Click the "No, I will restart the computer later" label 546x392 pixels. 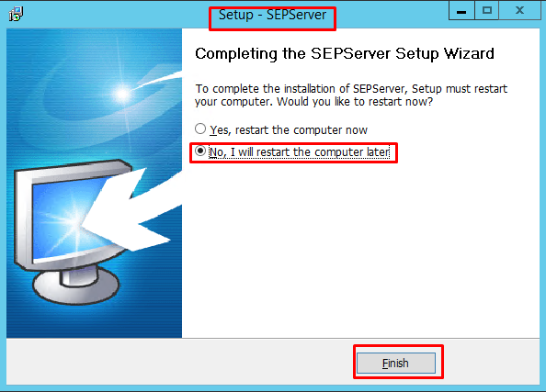coord(300,152)
